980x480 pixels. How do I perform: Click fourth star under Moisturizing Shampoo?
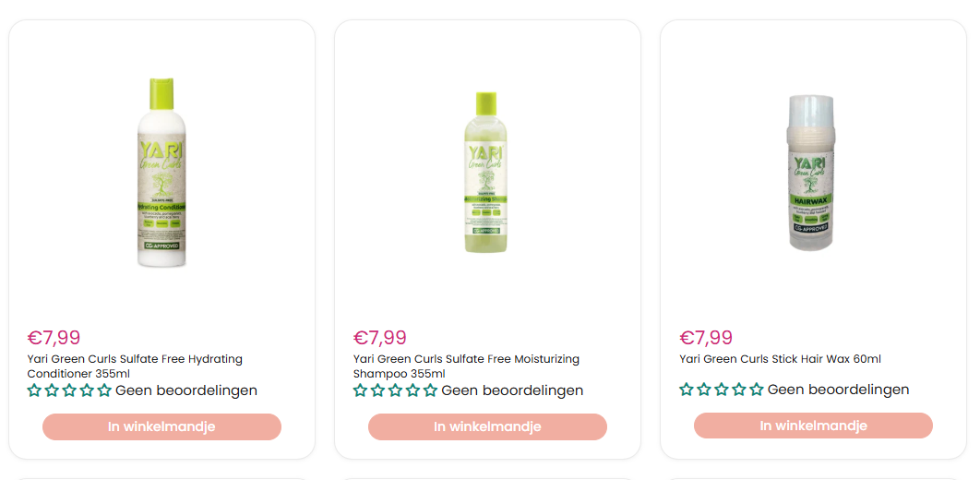click(412, 390)
